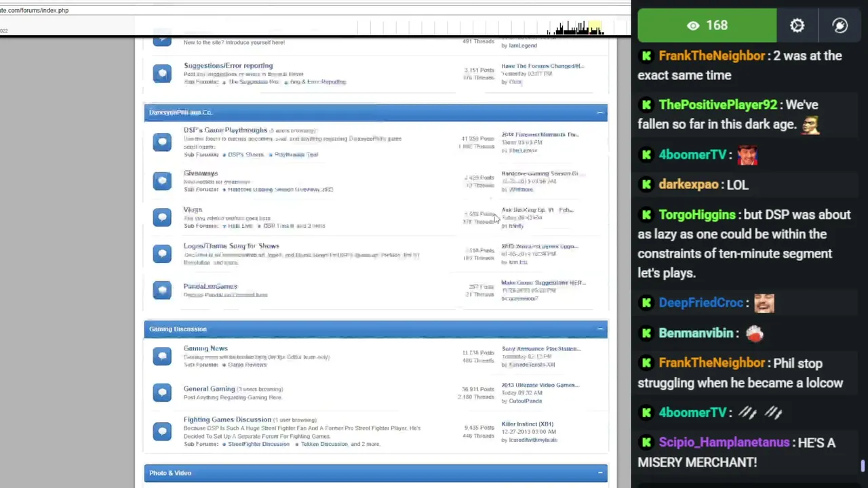Click darkexpao username in chat
The image size is (868, 488).
click(x=688, y=185)
